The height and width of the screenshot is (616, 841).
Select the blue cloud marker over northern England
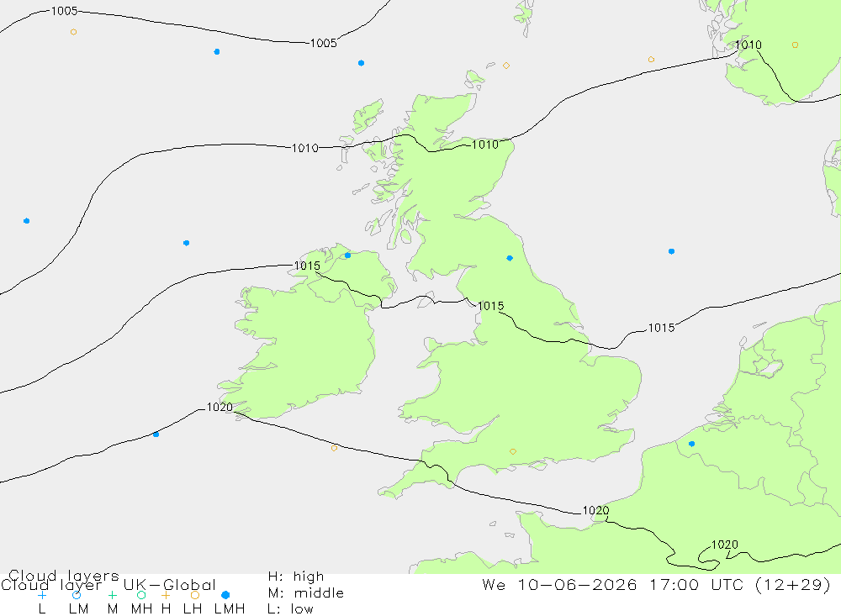click(510, 258)
